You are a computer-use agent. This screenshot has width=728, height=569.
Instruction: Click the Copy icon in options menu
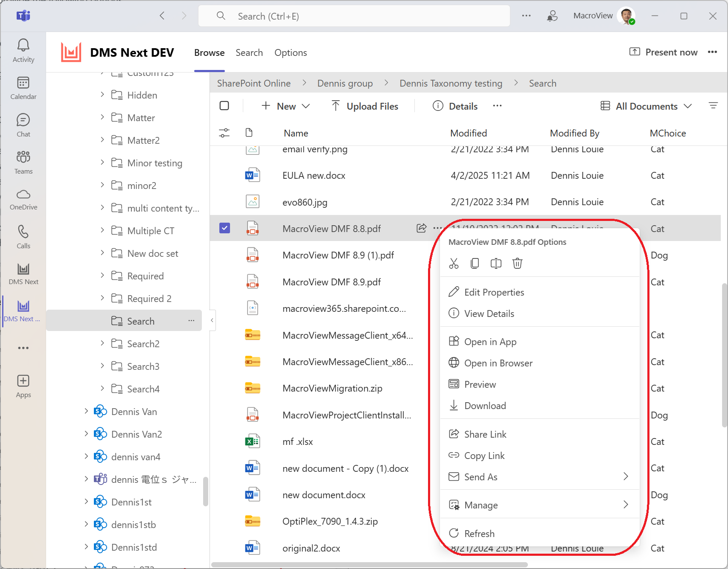[475, 264]
